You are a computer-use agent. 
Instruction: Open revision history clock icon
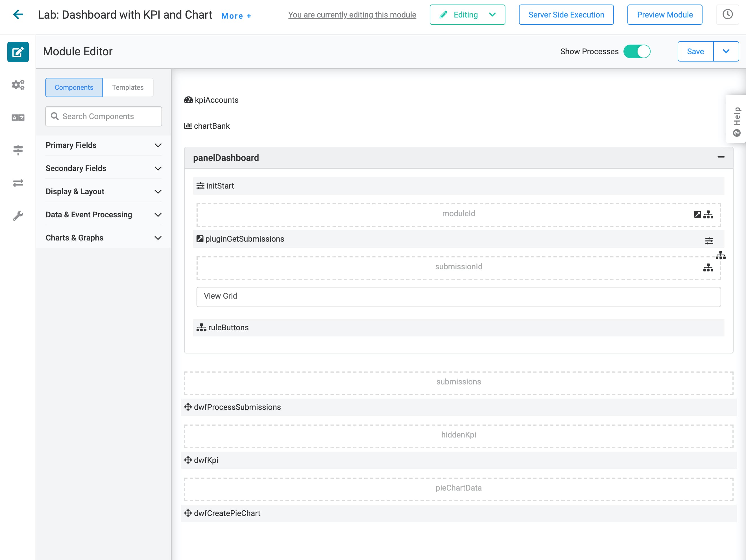tap(727, 14)
